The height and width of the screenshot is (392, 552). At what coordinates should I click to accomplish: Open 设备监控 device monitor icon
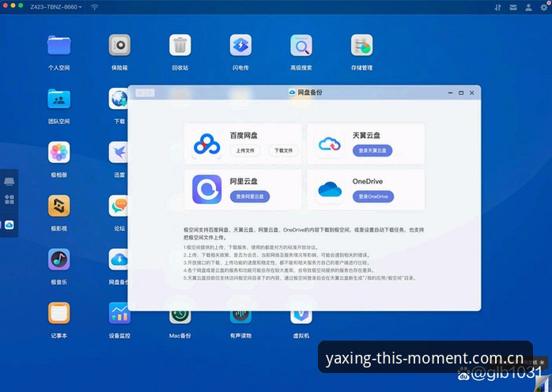point(119,313)
